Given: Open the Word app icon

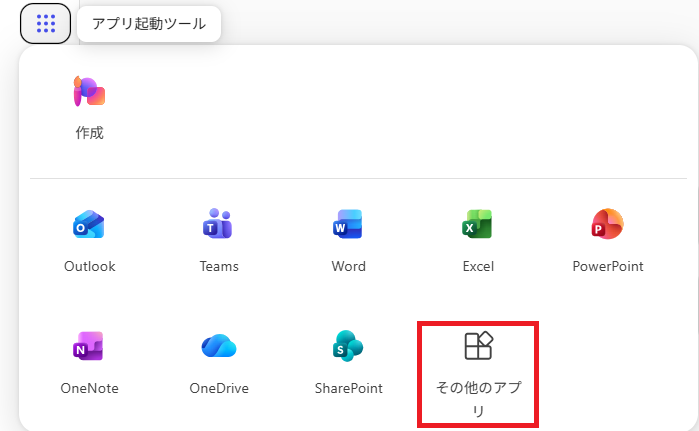Looking at the screenshot, I should click(x=348, y=224).
